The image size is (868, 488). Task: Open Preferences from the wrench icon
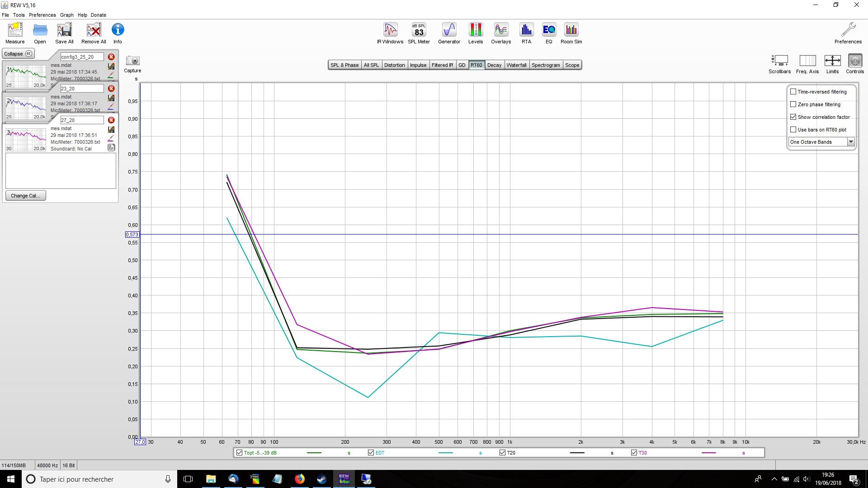(x=848, y=33)
